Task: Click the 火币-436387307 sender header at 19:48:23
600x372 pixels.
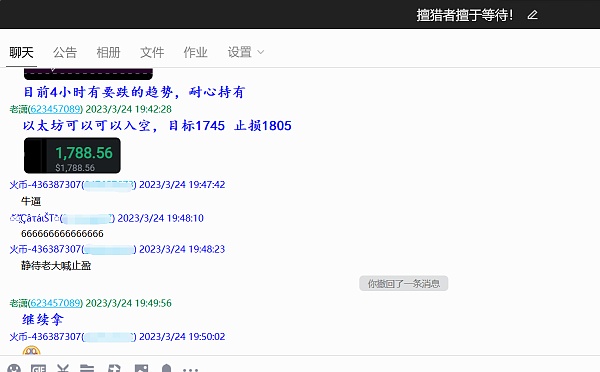Action: (117, 250)
